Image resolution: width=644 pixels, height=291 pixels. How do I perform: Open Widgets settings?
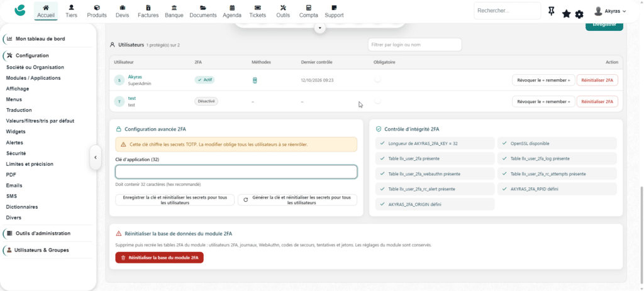tap(16, 132)
